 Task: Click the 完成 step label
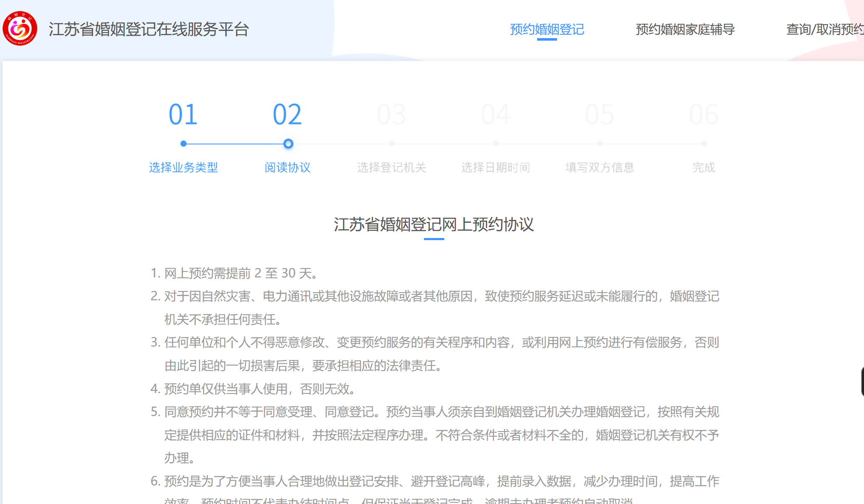pyautogui.click(x=704, y=167)
